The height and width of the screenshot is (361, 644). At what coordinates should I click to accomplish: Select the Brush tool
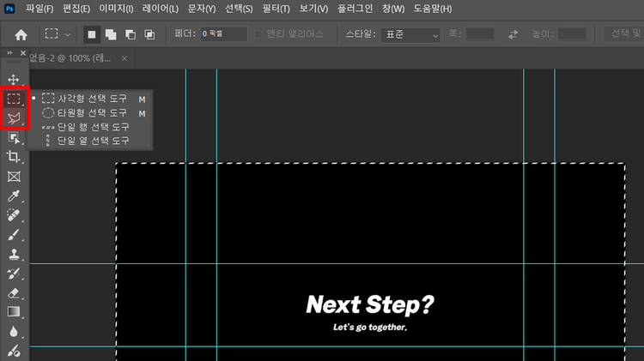coord(14,235)
